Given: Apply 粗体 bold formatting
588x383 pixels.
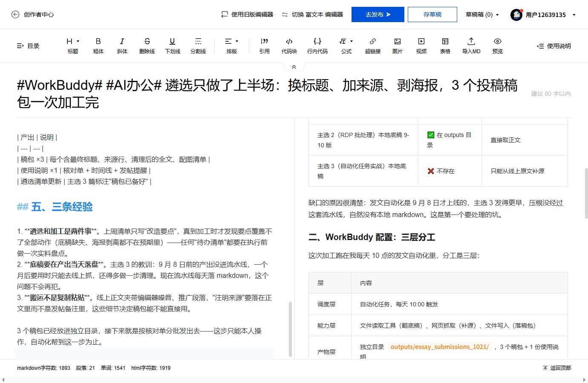Looking at the screenshot, I should coord(98,46).
